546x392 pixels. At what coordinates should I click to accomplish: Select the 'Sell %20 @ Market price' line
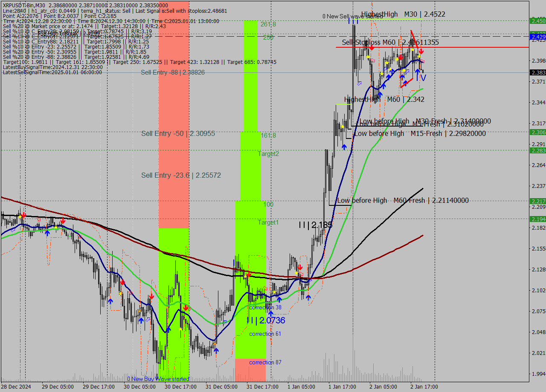point(84,26)
